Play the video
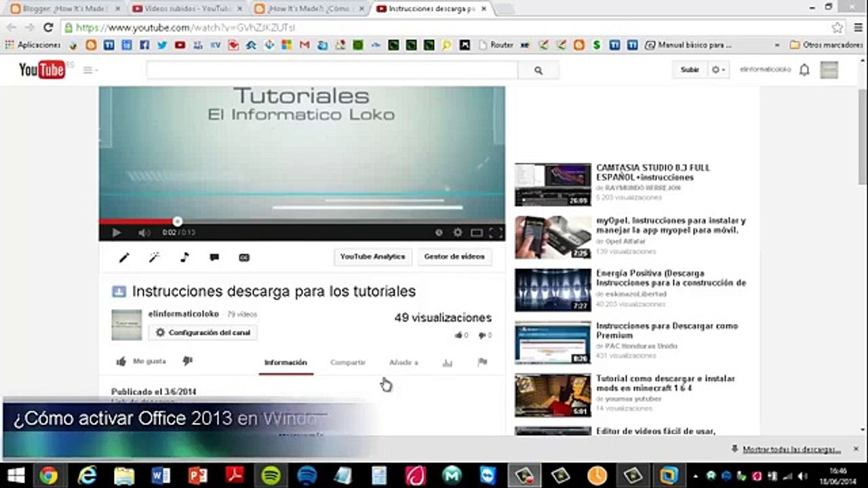Screen dimensions: 868x488 (117, 232)
